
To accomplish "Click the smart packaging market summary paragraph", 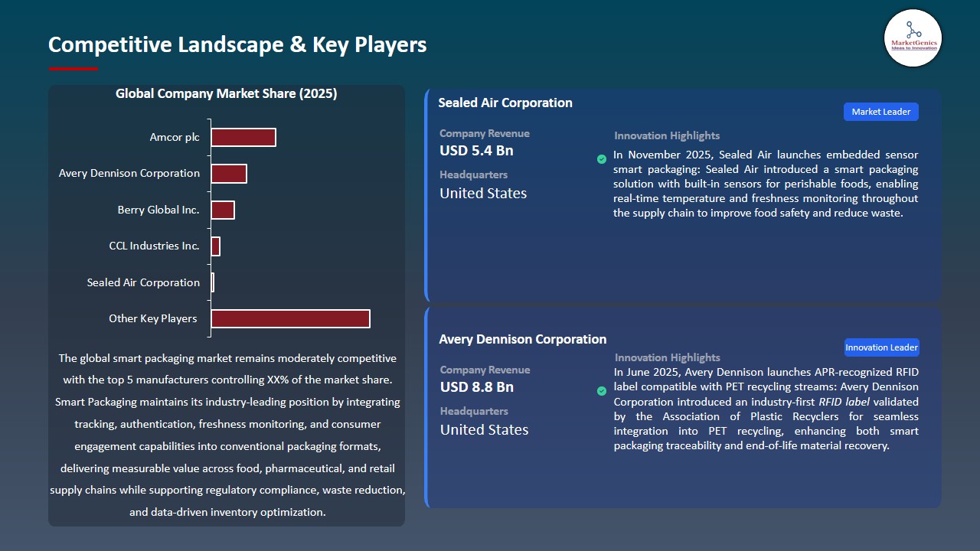I will 227,435.
